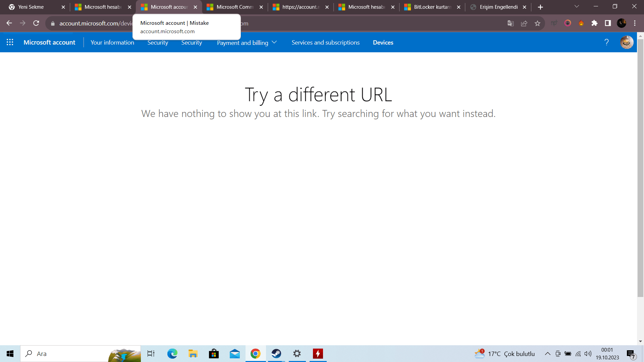Click the Translate page icon
This screenshot has height=362, width=644.
click(x=511, y=23)
